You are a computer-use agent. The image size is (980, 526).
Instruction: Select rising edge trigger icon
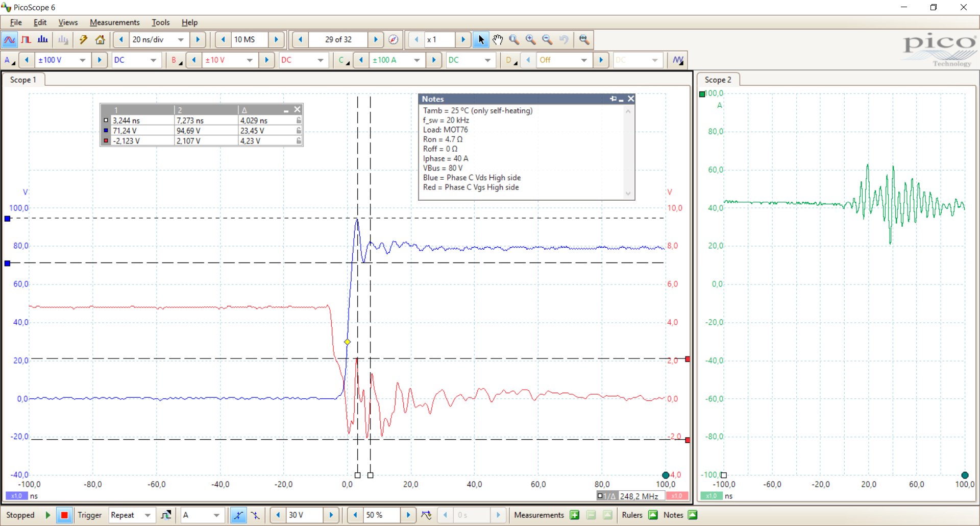(x=238, y=515)
